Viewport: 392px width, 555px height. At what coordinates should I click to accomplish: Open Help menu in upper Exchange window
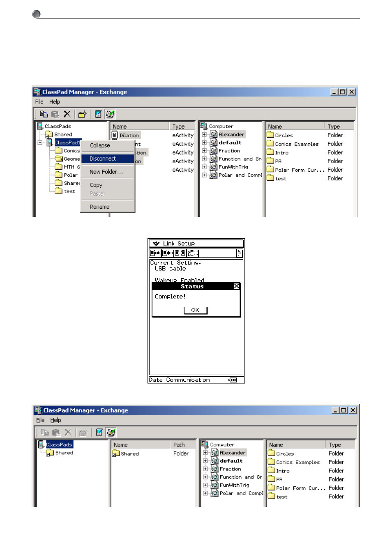tap(55, 102)
